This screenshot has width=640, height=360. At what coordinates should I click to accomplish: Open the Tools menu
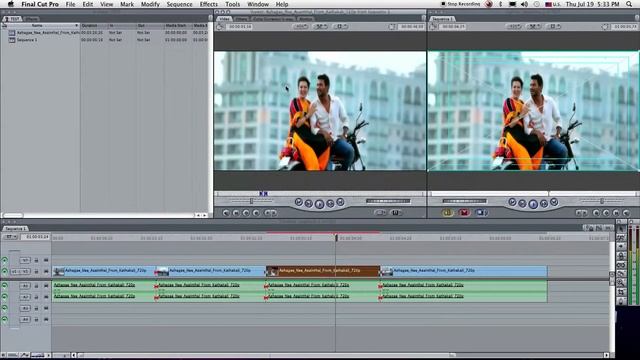[232, 4]
